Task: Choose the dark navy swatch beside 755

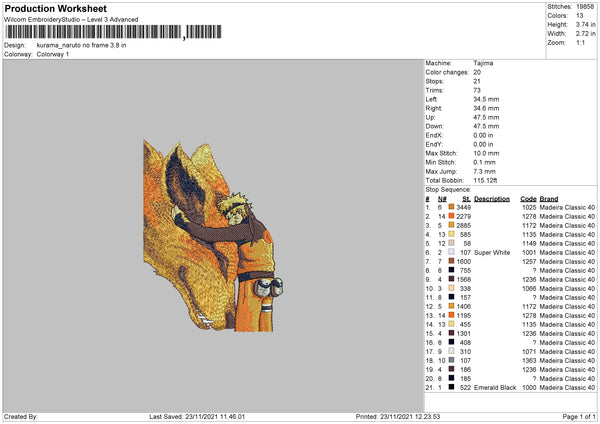Action: (451, 270)
